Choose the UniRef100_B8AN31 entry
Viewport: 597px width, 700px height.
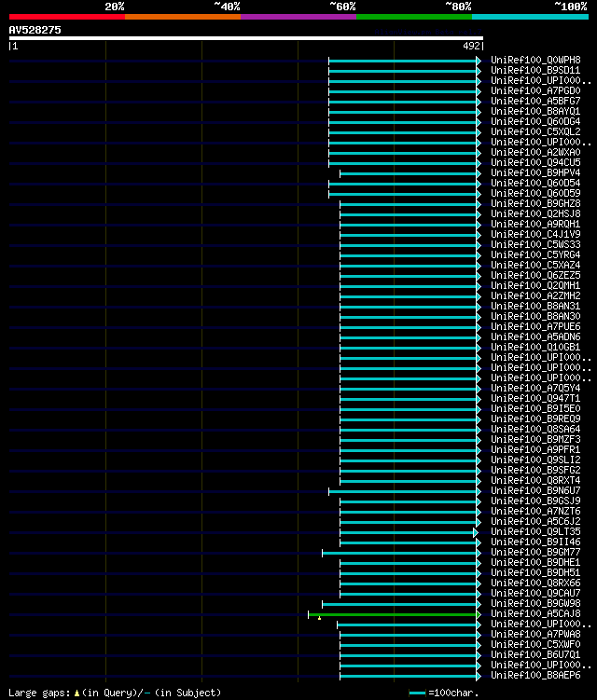(x=535, y=307)
